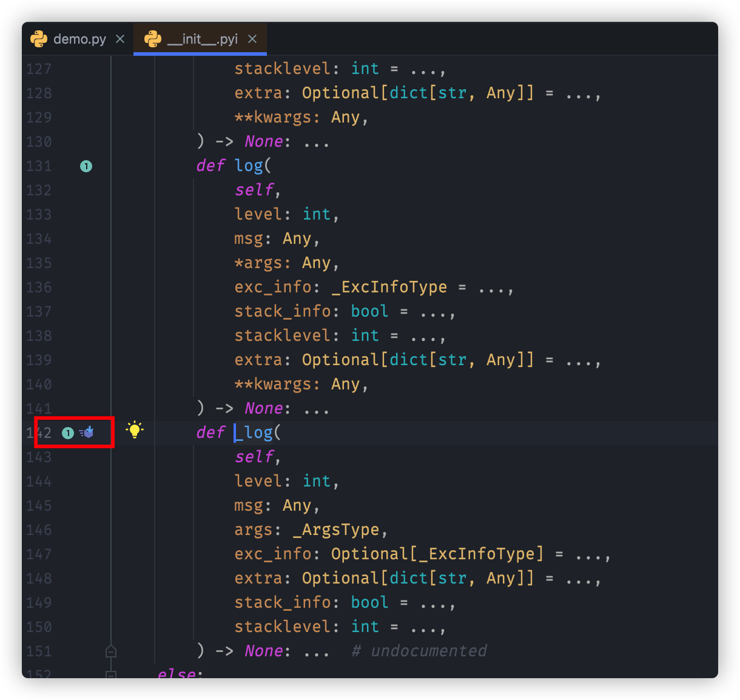The image size is (740, 700).
Task: Click the Optional type on line 148
Action: 340,578
